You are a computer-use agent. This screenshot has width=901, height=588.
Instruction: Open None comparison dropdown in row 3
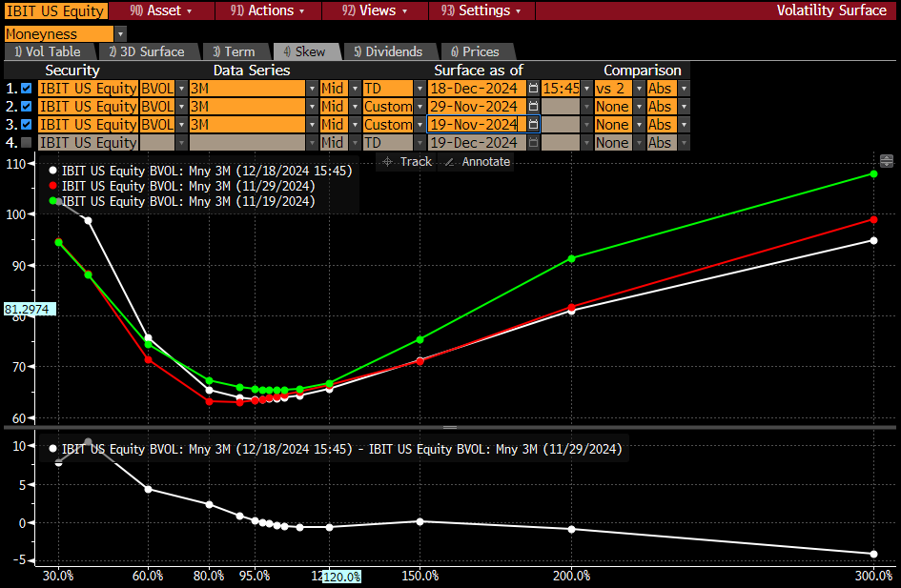[639, 124]
